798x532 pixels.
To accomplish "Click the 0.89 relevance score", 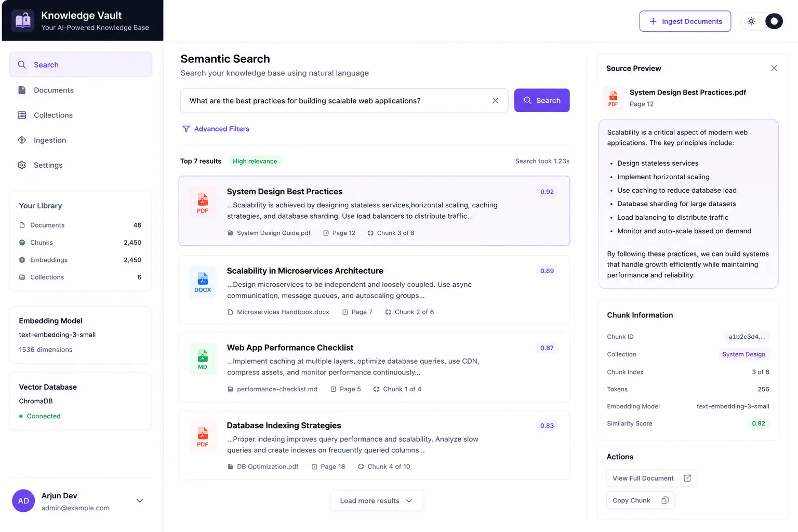I will (x=547, y=271).
